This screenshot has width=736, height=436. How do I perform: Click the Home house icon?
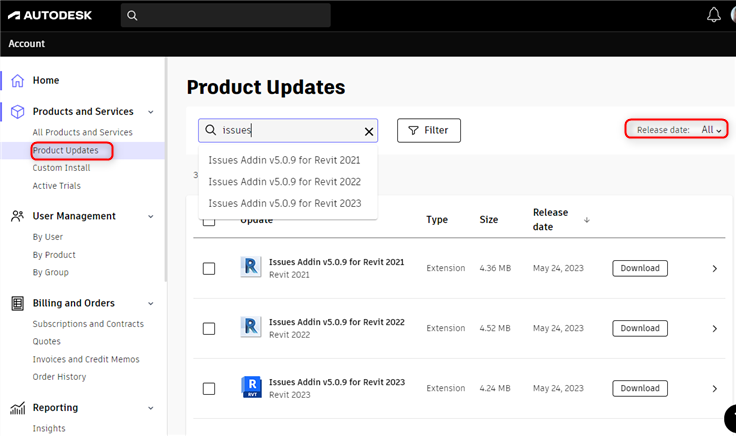(17, 81)
